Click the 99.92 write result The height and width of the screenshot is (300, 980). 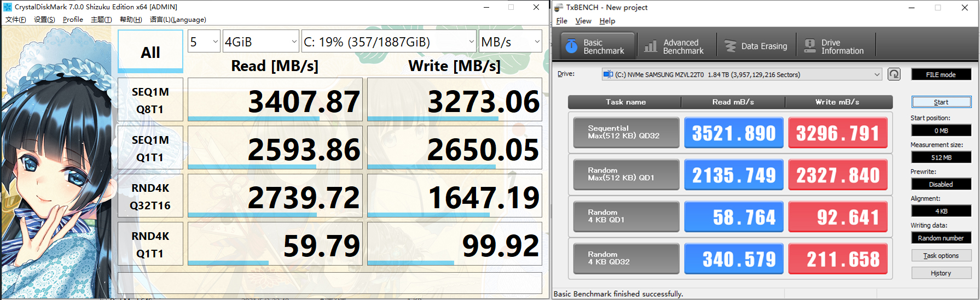pyautogui.click(x=454, y=244)
